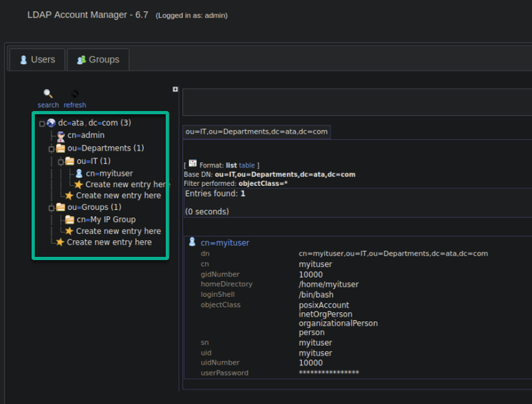The height and width of the screenshot is (404, 532).
Task: Click the homeDirectory value /home/myituser
Action: coord(328,285)
